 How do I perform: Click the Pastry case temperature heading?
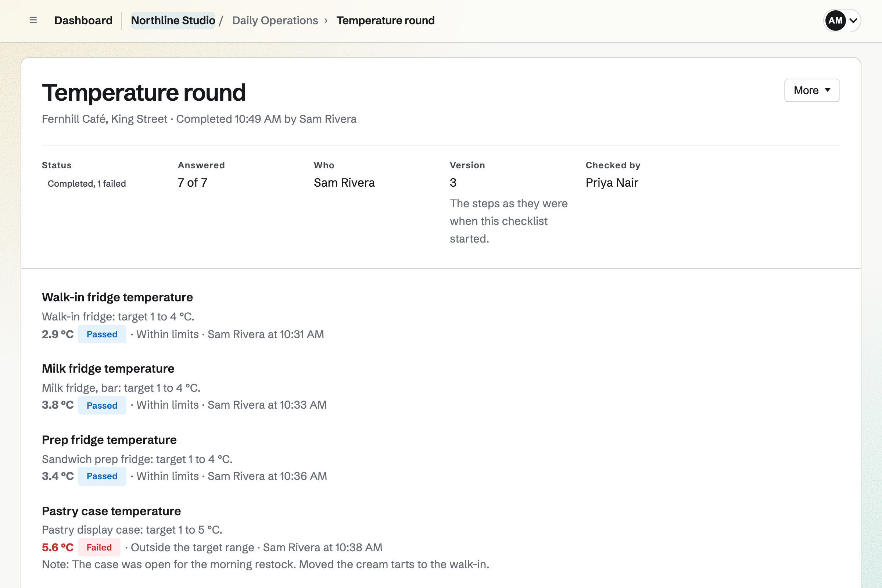[x=111, y=511]
